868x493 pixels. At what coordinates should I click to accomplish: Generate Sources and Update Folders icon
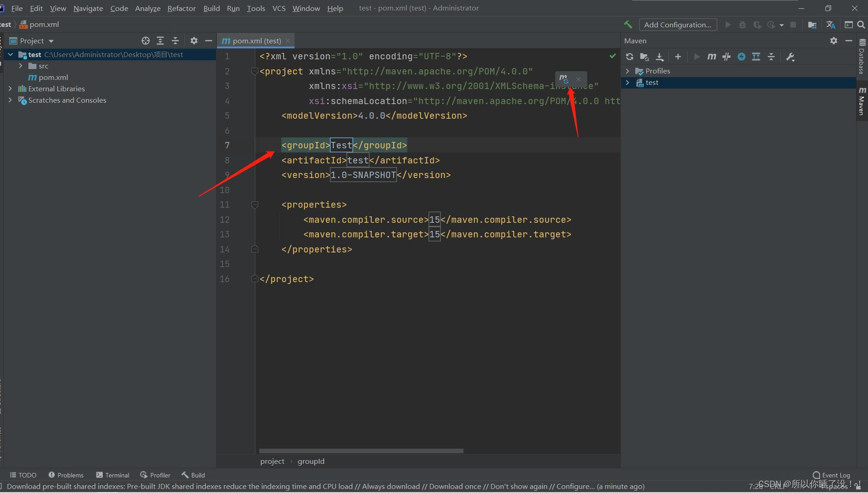pyautogui.click(x=644, y=57)
